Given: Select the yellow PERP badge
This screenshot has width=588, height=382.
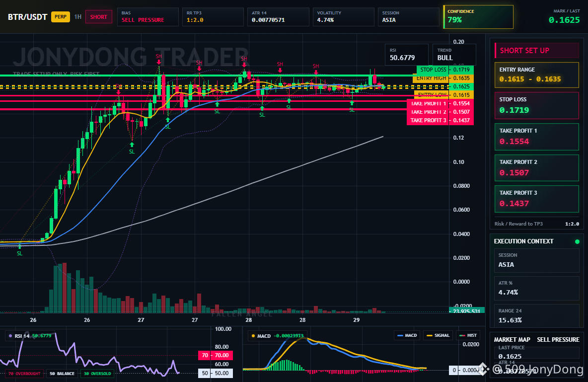Looking at the screenshot, I should pyautogui.click(x=61, y=17).
